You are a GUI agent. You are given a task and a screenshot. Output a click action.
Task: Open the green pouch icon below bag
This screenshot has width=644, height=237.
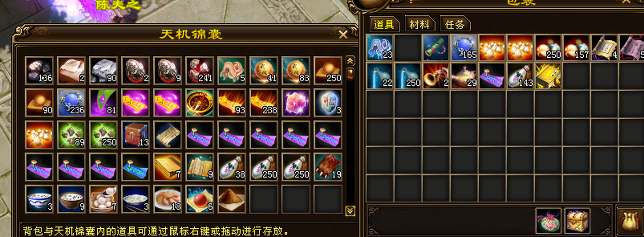[x=548, y=221]
